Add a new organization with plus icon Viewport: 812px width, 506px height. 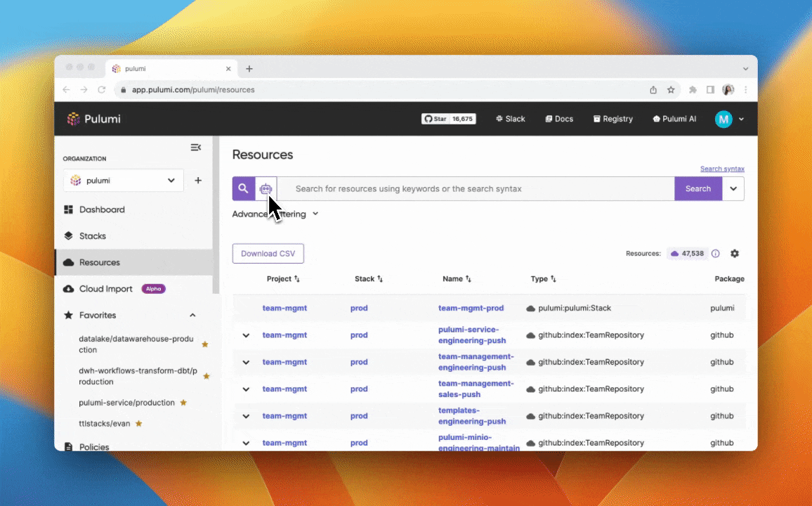198,180
